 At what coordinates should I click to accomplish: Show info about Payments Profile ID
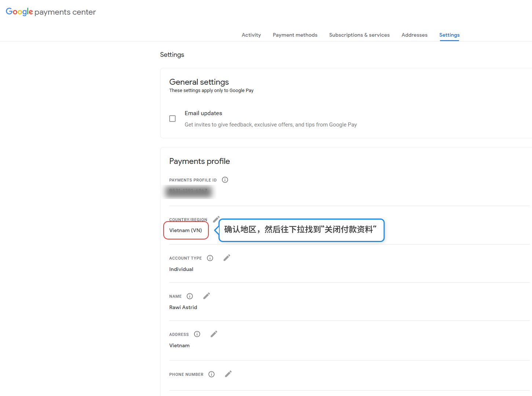(x=225, y=180)
